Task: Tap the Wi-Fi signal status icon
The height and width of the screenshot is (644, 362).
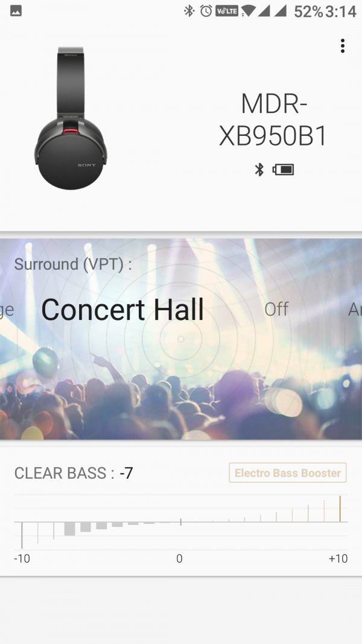Action: (x=247, y=11)
